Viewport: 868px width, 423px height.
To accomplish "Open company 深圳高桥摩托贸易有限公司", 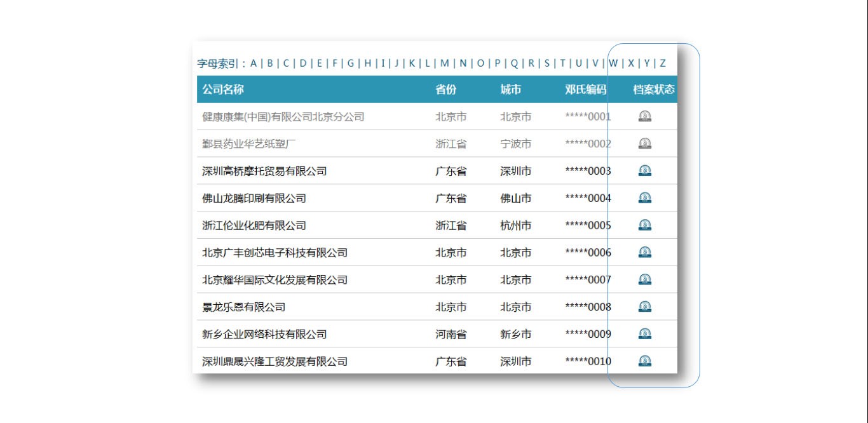I will tap(264, 171).
